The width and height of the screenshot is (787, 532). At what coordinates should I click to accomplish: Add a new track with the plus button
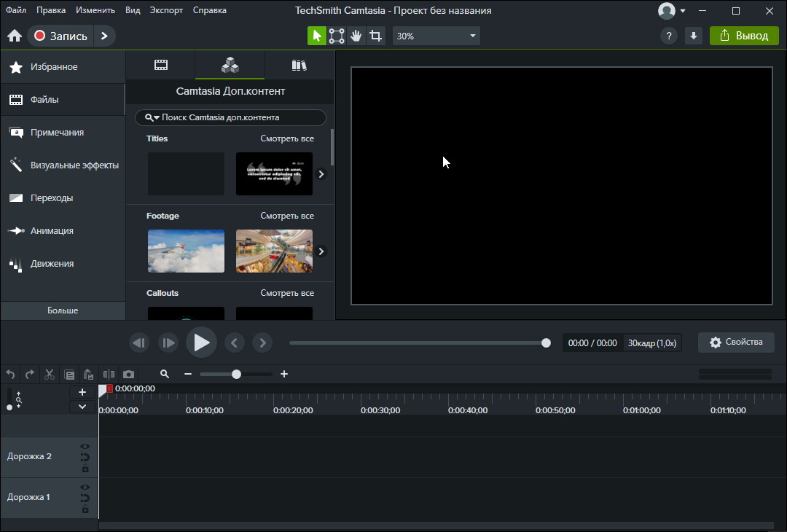coord(82,393)
